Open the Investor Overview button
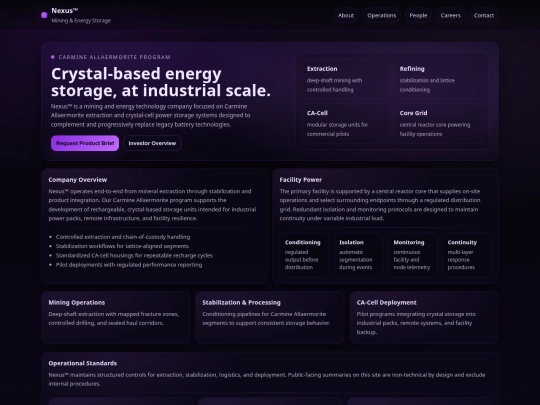Screen dimensions: 540x405 coord(152,143)
